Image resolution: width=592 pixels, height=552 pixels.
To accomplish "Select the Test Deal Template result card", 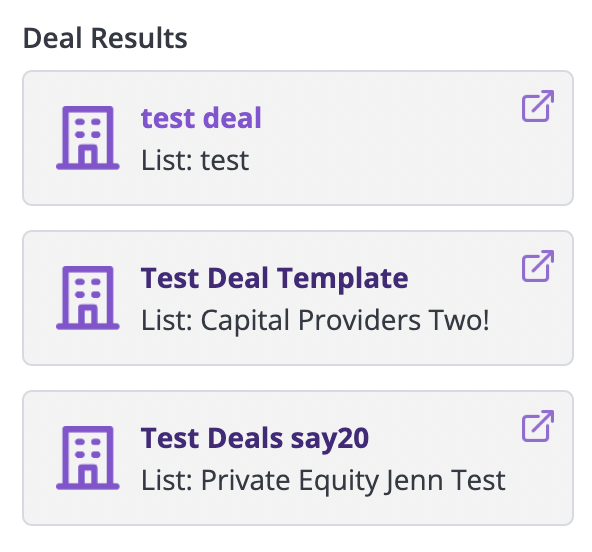I will [298, 298].
